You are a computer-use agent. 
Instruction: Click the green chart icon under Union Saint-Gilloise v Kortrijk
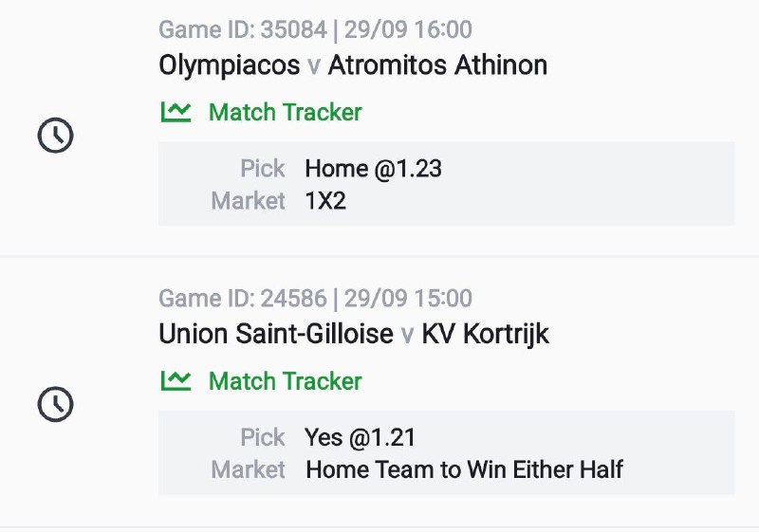point(176,381)
